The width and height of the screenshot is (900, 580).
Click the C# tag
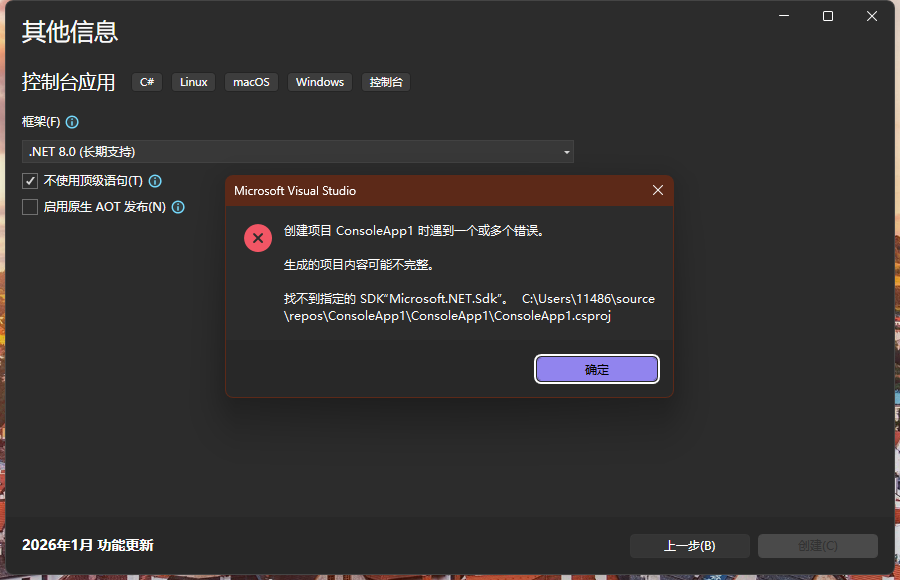147,82
